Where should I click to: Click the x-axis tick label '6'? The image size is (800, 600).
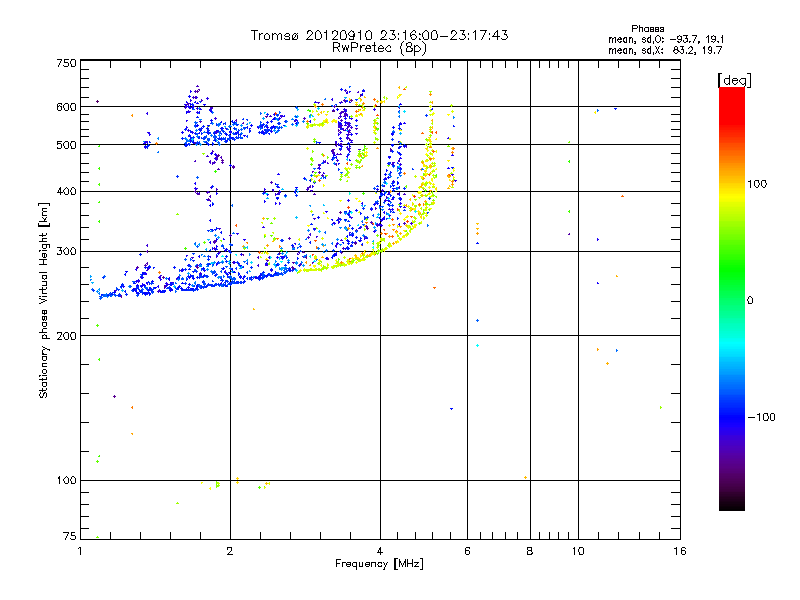467,551
